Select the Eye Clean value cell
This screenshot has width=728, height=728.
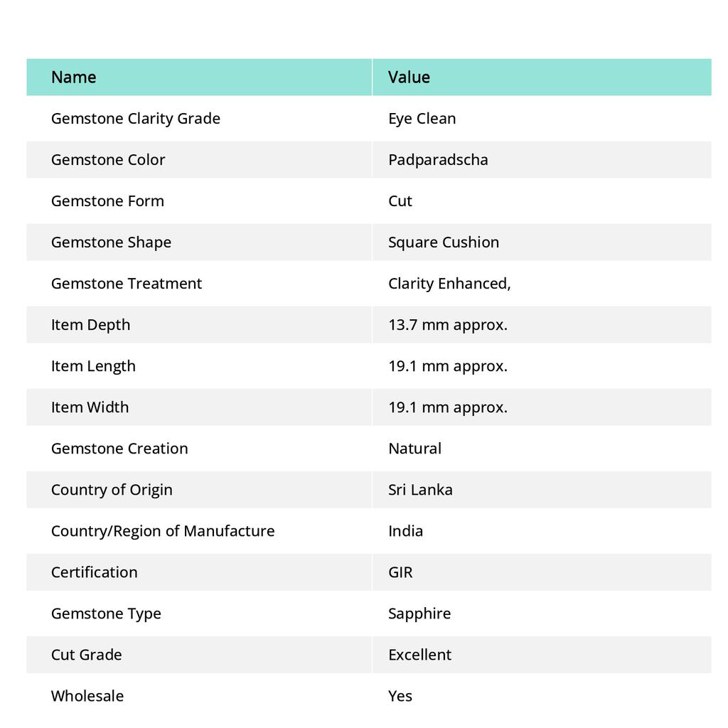pyautogui.click(x=422, y=119)
